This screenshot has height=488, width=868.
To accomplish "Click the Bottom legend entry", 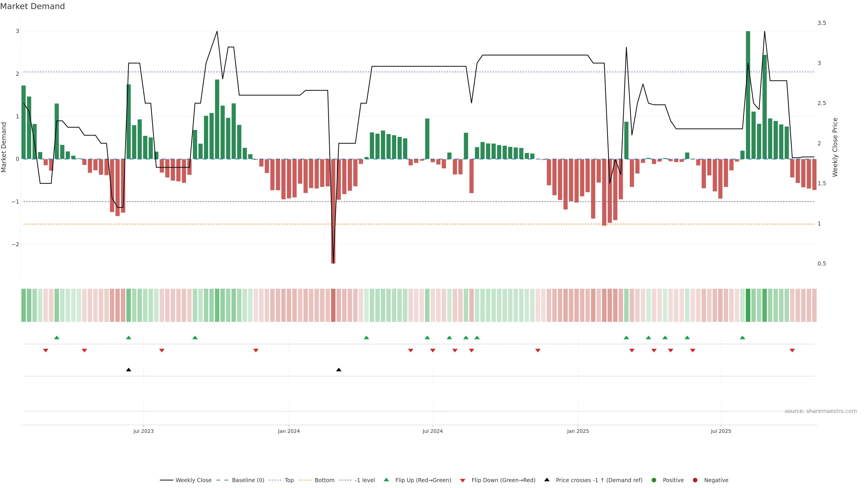I will click(324, 480).
